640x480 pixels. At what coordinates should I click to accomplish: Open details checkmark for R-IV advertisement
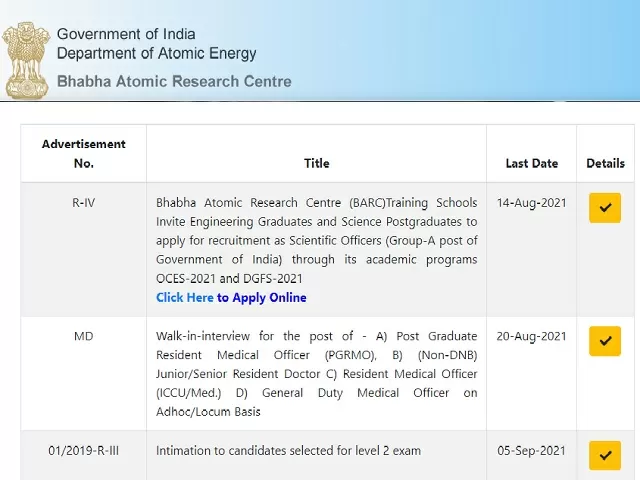click(x=605, y=208)
